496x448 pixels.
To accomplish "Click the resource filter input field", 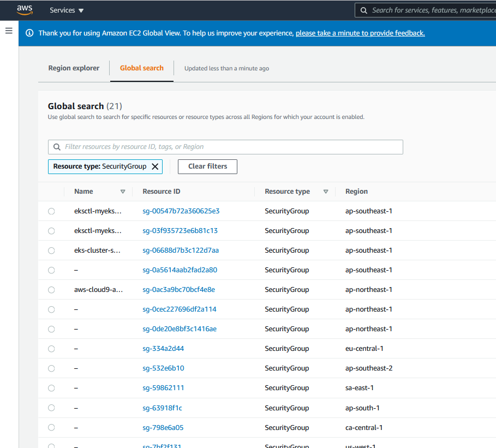I will tap(218, 147).
